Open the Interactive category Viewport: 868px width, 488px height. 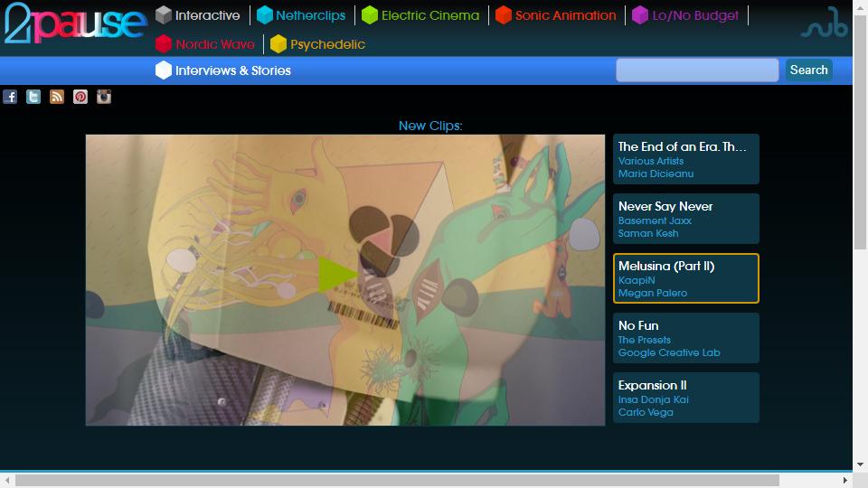click(208, 15)
